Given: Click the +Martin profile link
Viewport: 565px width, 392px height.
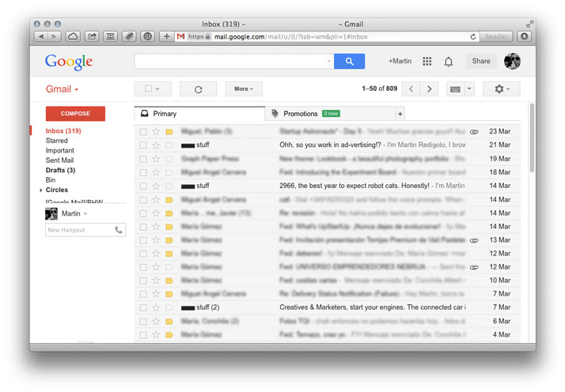Looking at the screenshot, I should (400, 61).
